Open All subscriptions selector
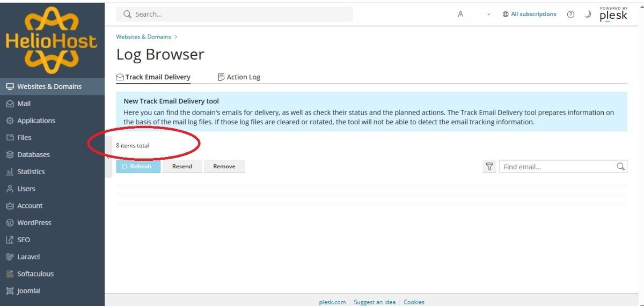644x306 pixels. 529,14
